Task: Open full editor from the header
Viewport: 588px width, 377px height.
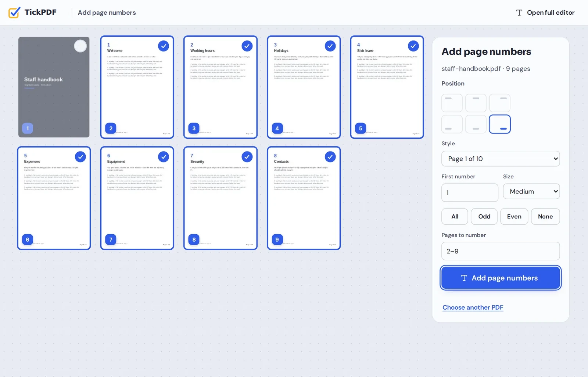Action: coord(545,13)
